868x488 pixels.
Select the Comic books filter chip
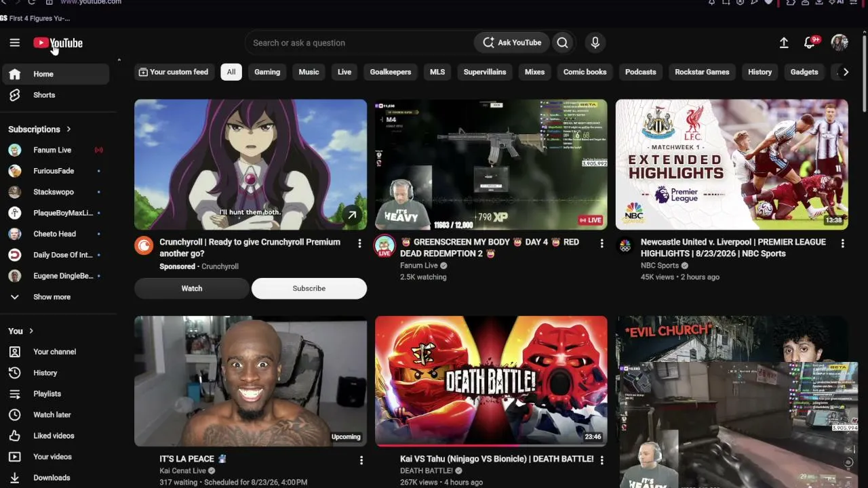pos(585,72)
